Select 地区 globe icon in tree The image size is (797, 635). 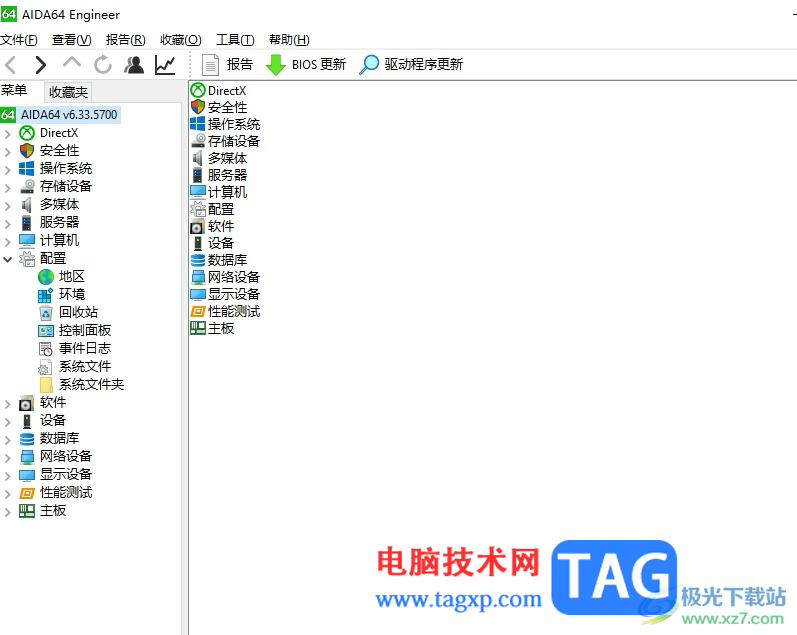(46, 277)
